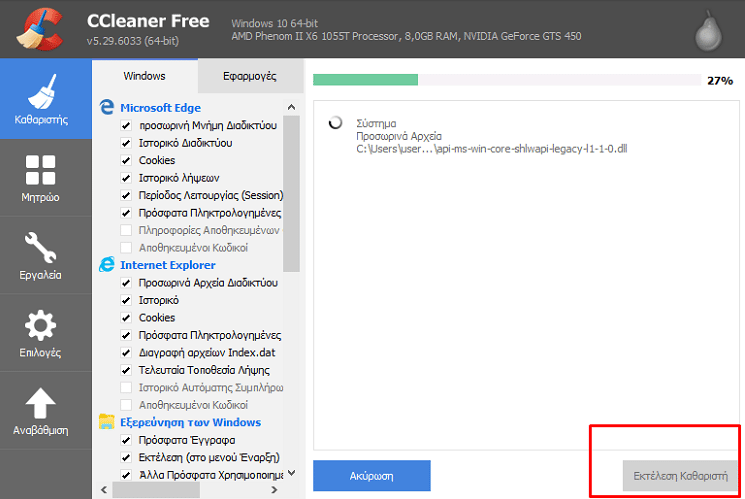The image size is (745, 499).
Task: Uncheck Ιστορικό λήψεων checkbox
Action: pyautogui.click(x=126, y=178)
